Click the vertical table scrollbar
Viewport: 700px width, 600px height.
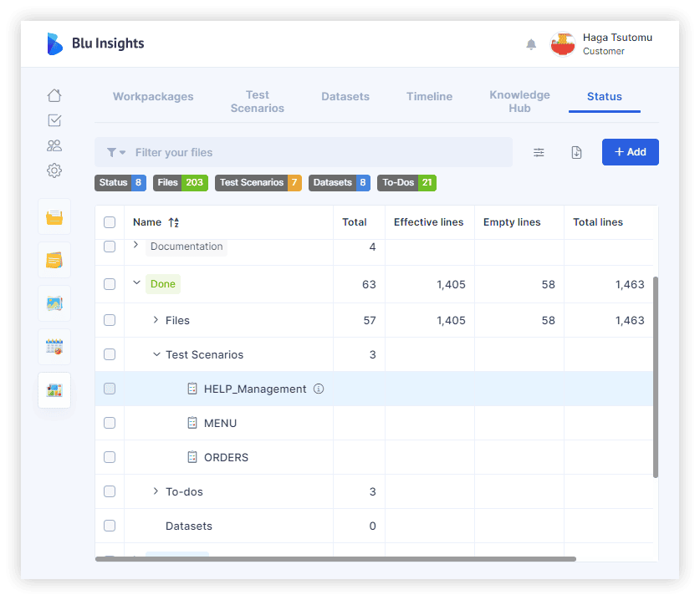(x=656, y=377)
